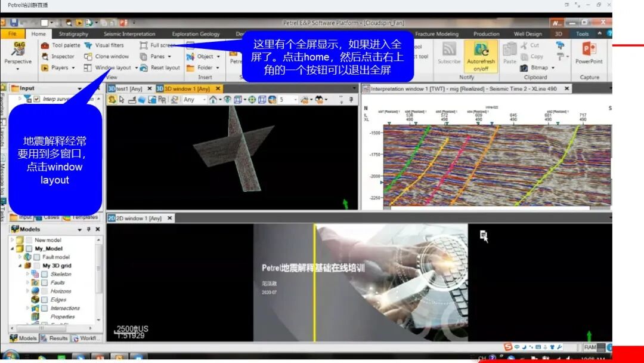The height and width of the screenshot is (363, 644).
Task: Switch to Seismic Interpretation ribbon tab
Action: (x=129, y=33)
